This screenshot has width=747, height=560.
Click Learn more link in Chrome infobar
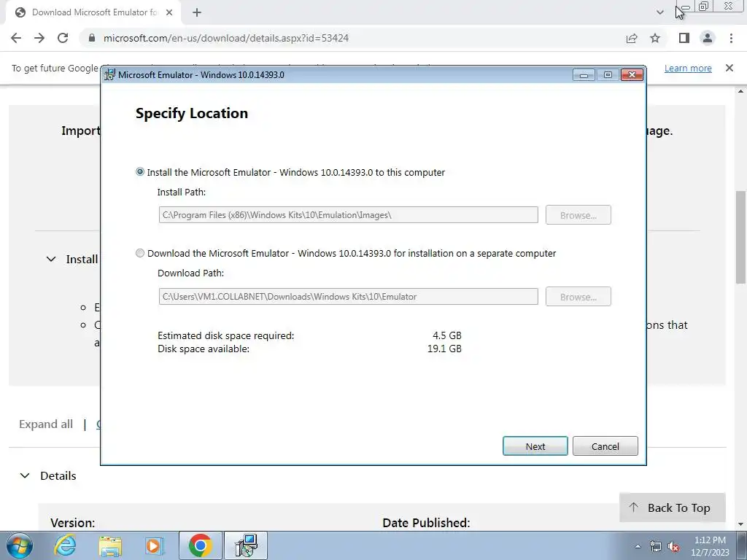click(688, 68)
